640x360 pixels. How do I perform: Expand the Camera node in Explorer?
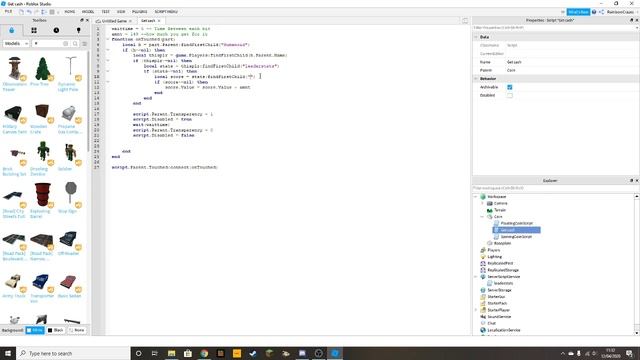482,203
